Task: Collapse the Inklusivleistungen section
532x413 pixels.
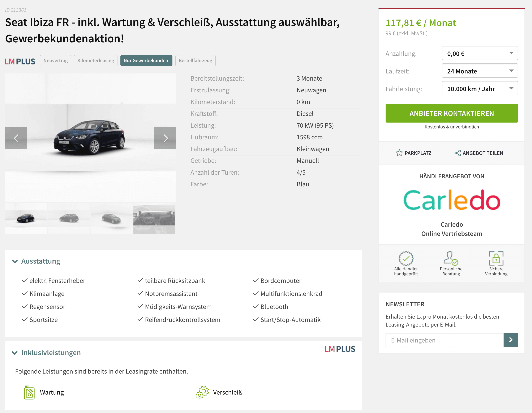Action: pyautogui.click(x=46, y=353)
